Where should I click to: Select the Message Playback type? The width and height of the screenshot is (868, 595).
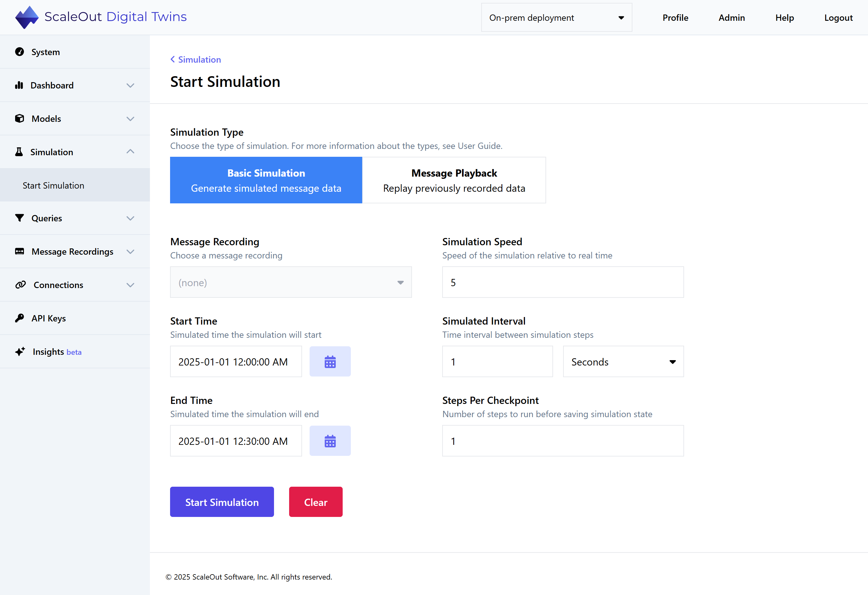pos(454,180)
